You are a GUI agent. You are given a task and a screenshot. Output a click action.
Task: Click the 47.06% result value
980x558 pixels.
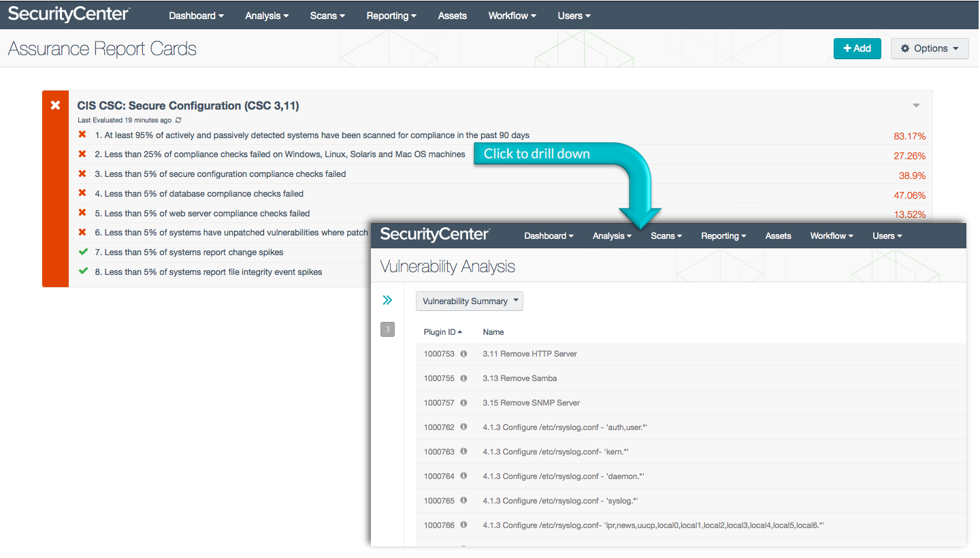pyautogui.click(x=909, y=195)
